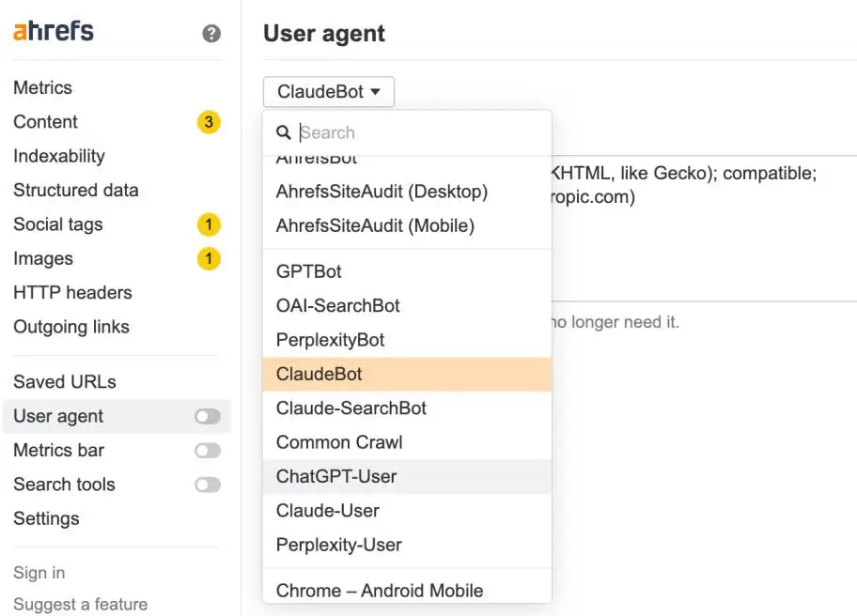Select AhrefsSiteAudit (Desktop) option
The width and height of the screenshot is (857, 616).
point(407,192)
